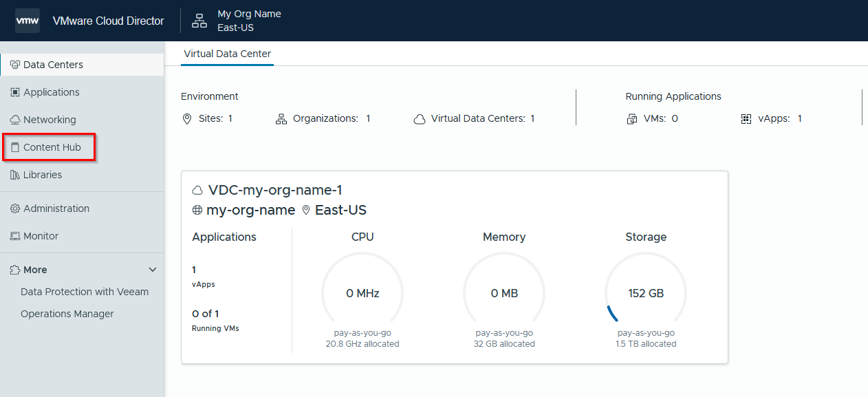Click the location pin beside East-US in card

[x=306, y=211]
